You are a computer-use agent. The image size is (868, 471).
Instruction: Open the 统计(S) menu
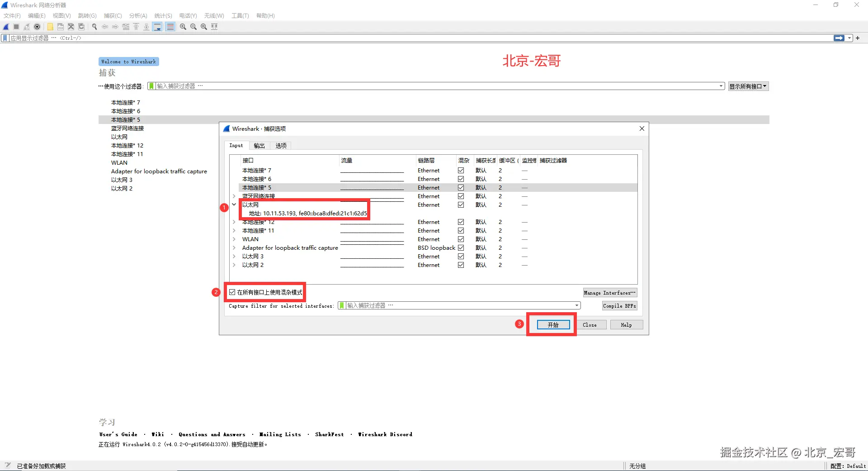[163, 16]
